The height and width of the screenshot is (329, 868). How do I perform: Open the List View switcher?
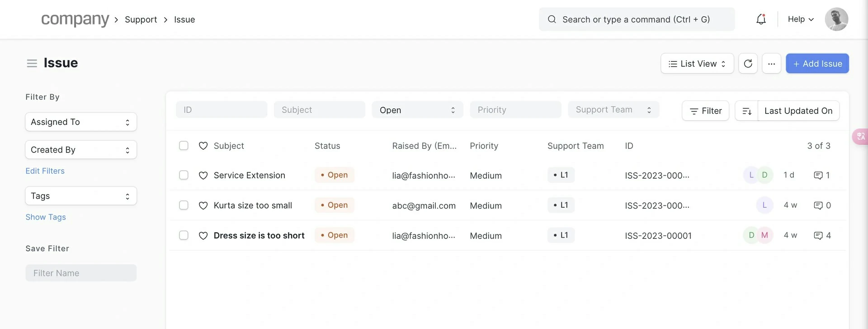tap(697, 64)
